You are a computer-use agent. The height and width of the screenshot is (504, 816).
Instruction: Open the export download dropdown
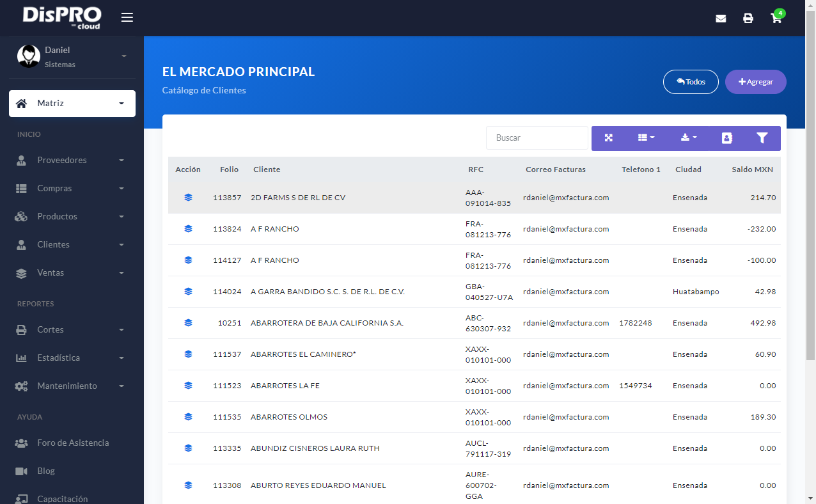coord(687,138)
